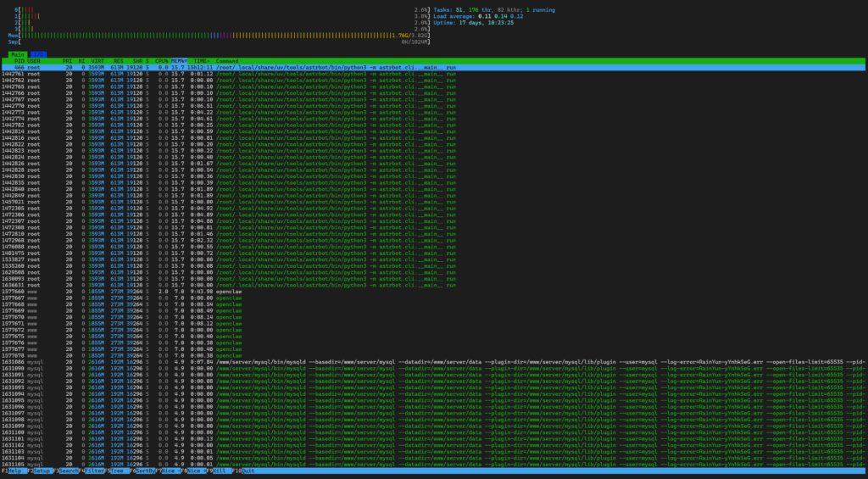Click TIME+ value 9:43.98 of openclaw
This screenshot has width=868, height=479.
click(202, 292)
